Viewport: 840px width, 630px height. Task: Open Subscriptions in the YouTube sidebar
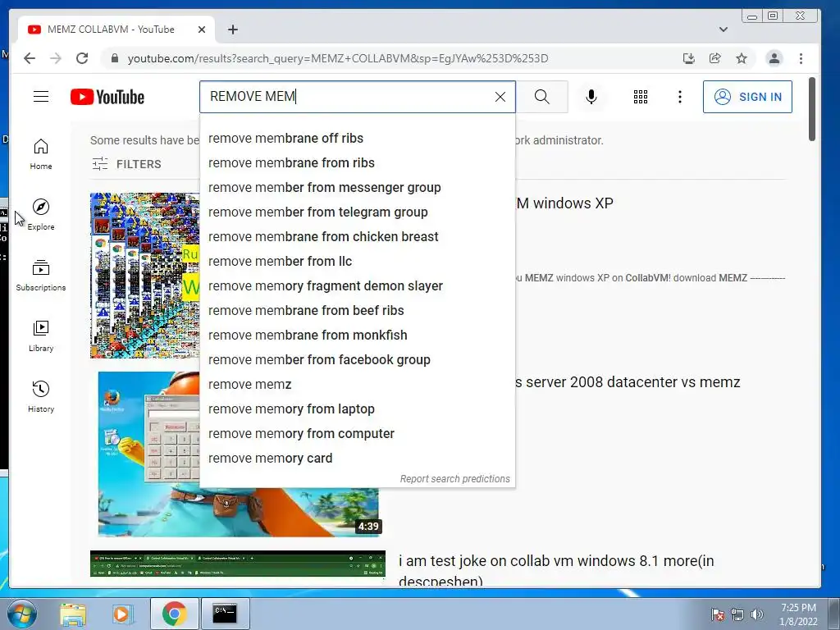click(41, 276)
